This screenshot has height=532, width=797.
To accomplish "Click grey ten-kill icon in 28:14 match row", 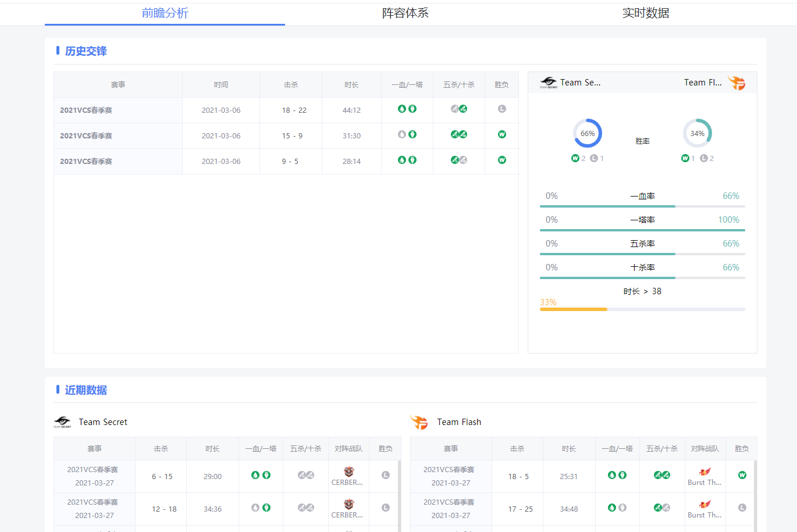I will (x=463, y=160).
